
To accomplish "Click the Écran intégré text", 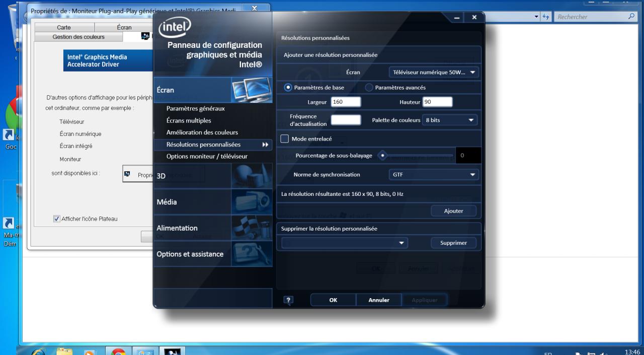I will pyautogui.click(x=76, y=146).
